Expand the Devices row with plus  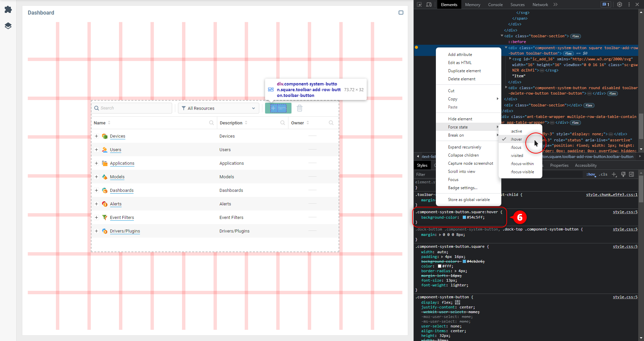(96, 136)
